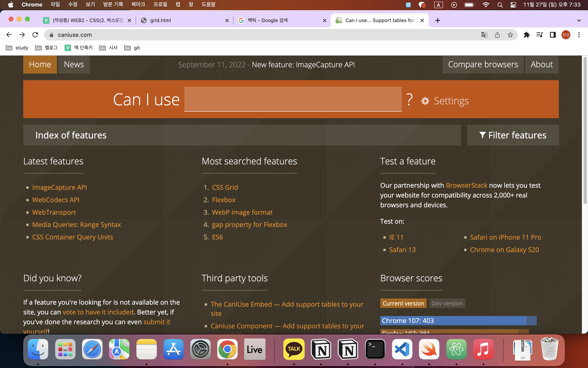Open App Store from the dock
Screen dimensions: 588x368
(173, 349)
